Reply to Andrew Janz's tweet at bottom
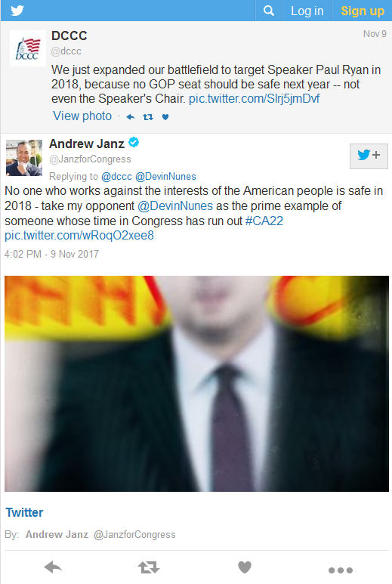 pyautogui.click(x=53, y=567)
